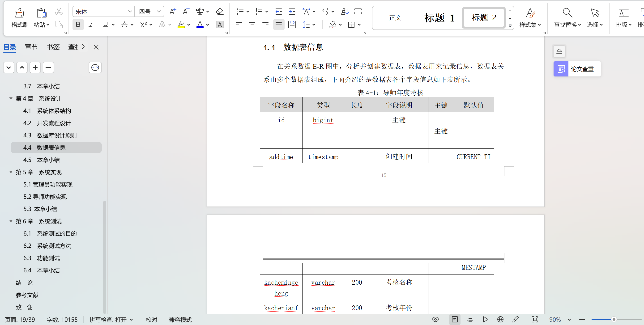This screenshot has height=325, width=644.
Task: Show more navigation tabs with chevron
Action: pos(83,47)
